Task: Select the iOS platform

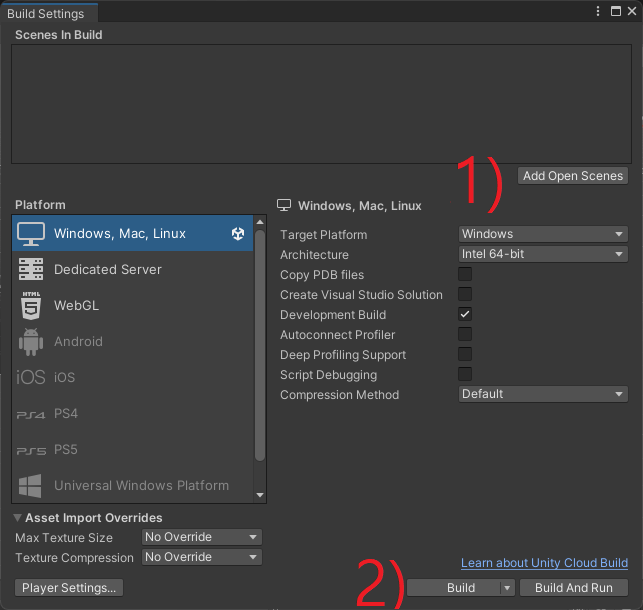Action: tap(132, 377)
